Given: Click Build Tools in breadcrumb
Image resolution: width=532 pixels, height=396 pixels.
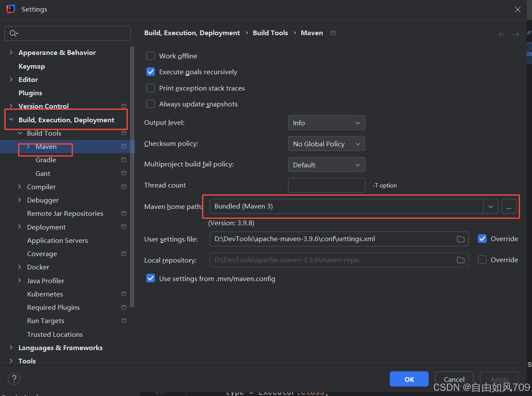Looking at the screenshot, I should [x=270, y=33].
